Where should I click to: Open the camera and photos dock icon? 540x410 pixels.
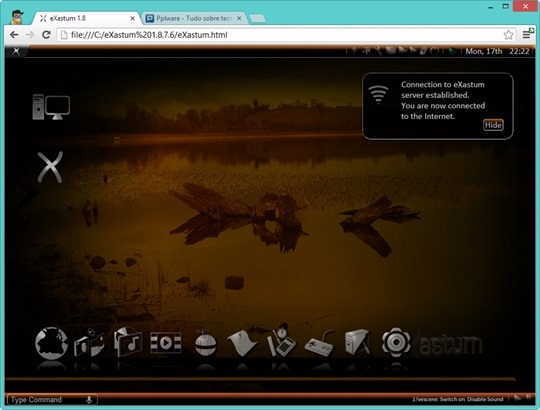(x=89, y=343)
